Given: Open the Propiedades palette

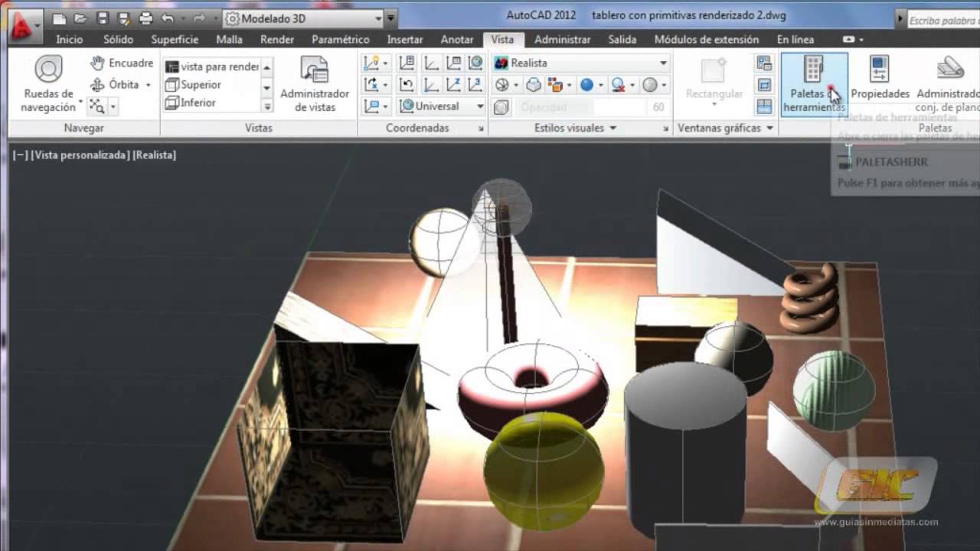Looking at the screenshot, I should pyautogui.click(x=880, y=79).
